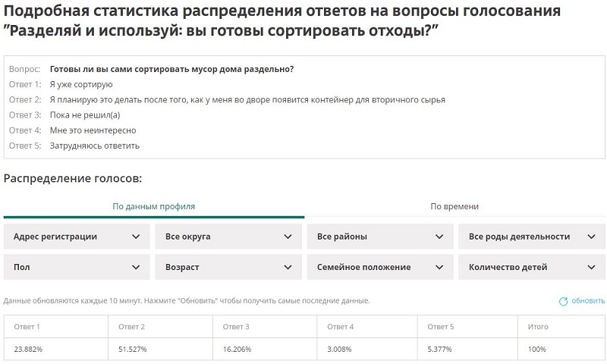Open the Адрес регистрации dropdown
This screenshot has height=364, width=607.
pos(76,237)
